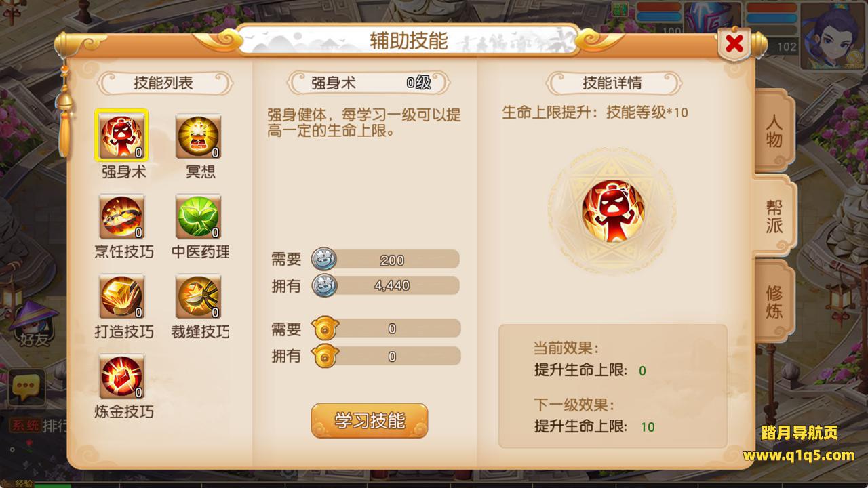Click the 技能详情 header label
This screenshot has width=868, height=488.
coord(612,83)
